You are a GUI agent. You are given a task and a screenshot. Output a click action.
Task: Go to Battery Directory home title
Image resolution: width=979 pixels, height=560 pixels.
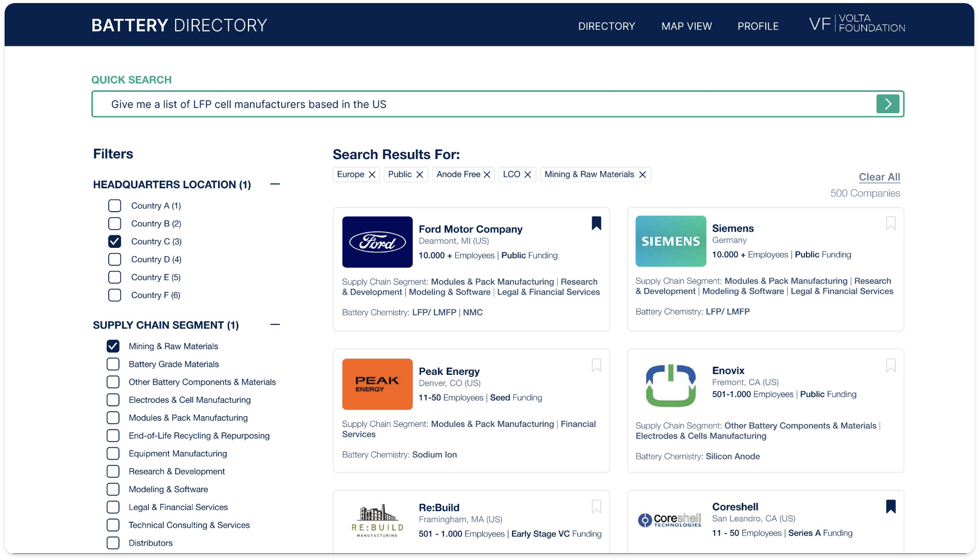pos(179,26)
